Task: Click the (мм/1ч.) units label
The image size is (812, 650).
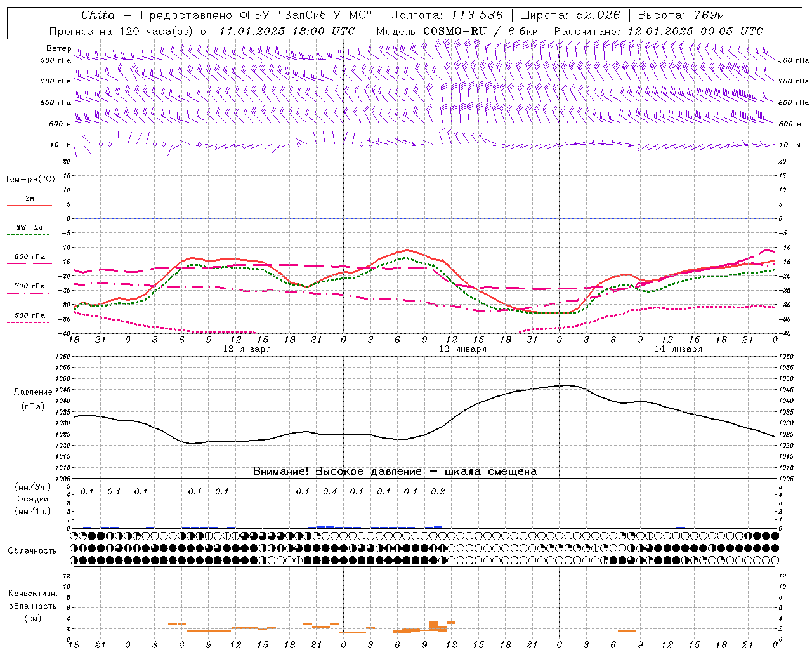Action: [x=33, y=510]
